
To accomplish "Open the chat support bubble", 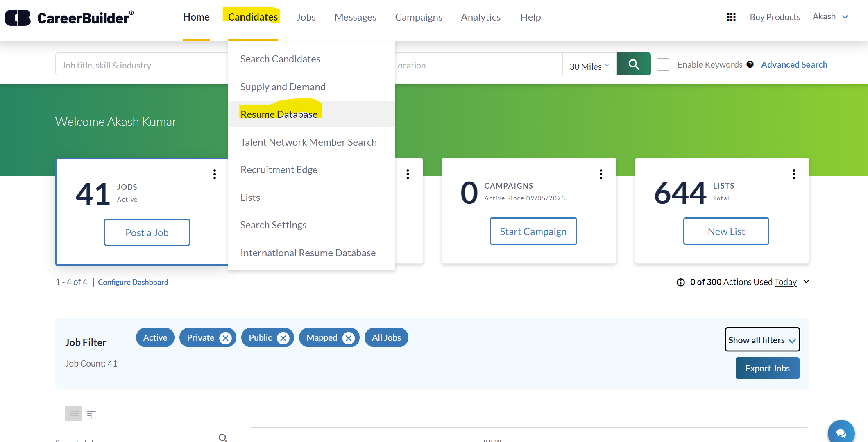I will 841,433.
